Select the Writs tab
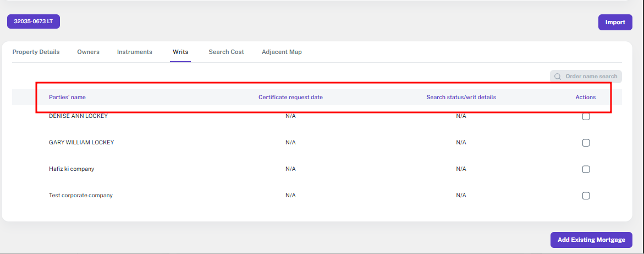 pyautogui.click(x=180, y=52)
